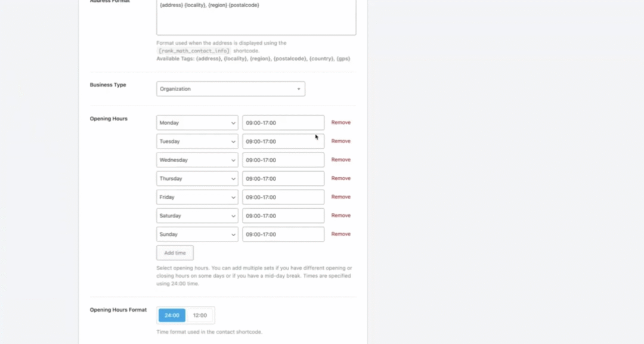This screenshot has height=344, width=644.
Task: Open the Monday day dropdown
Action: (x=197, y=123)
